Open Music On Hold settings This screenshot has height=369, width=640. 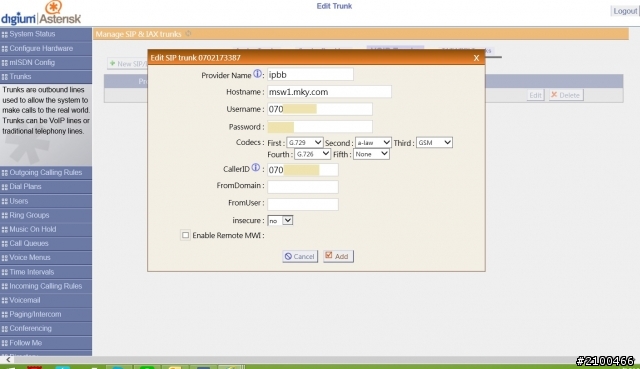pyautogui.click(x=46, y=229)
